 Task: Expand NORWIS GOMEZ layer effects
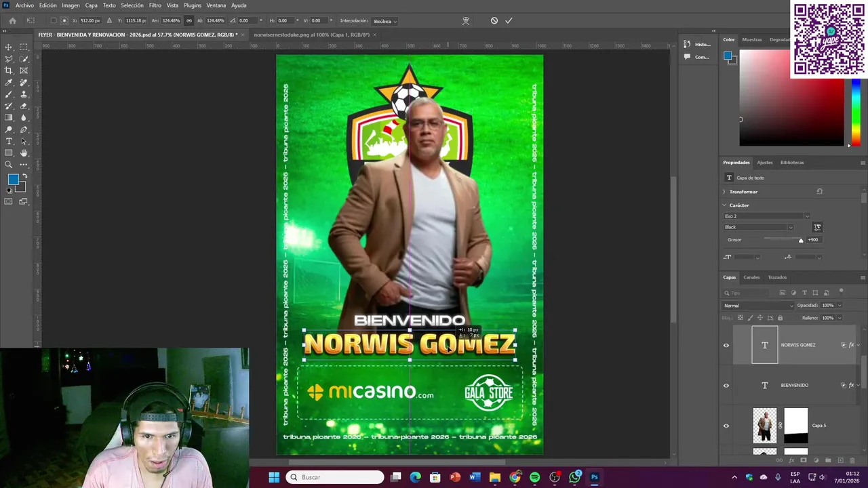[858, 345]
